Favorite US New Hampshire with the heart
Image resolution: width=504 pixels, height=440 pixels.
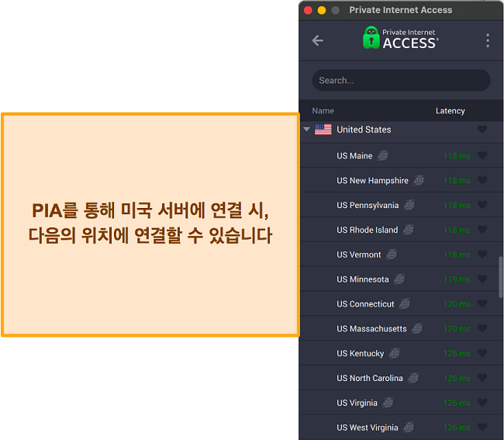click(482, 180)
